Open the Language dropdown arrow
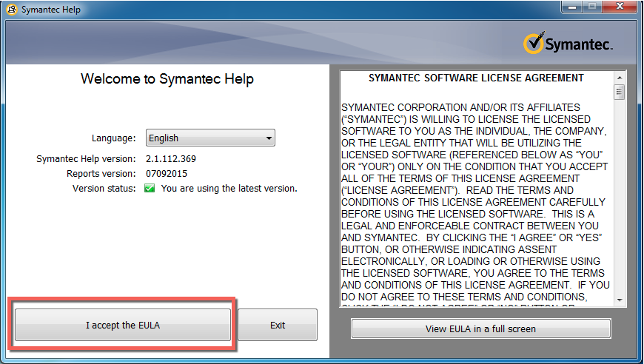Viewport: 644px width, 364px height. (x=269, y=138)
